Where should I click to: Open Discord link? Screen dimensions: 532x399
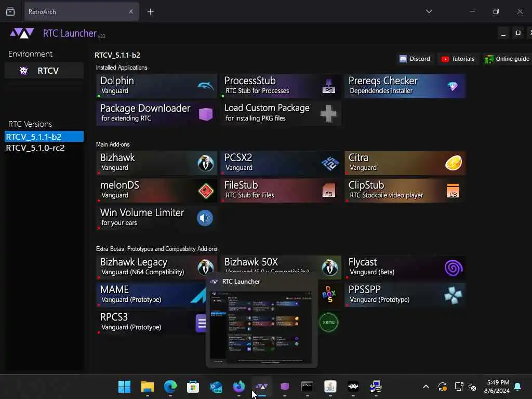[x=415, y=59]
